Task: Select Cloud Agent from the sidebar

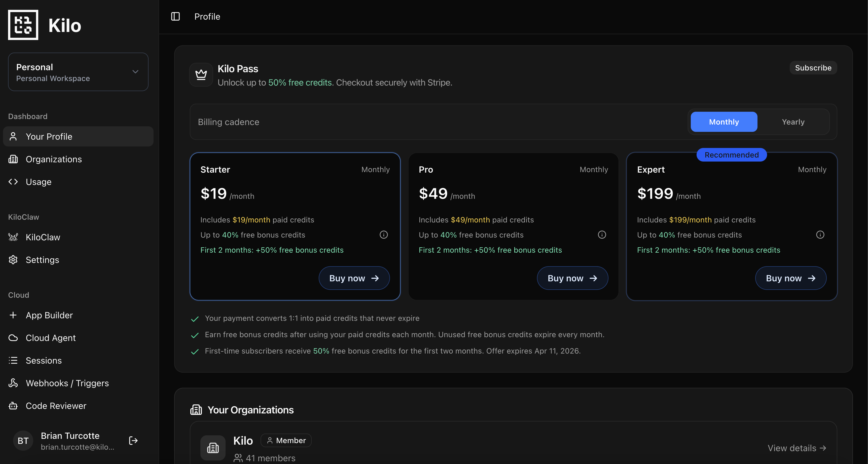Action: (x=13, y=338)
